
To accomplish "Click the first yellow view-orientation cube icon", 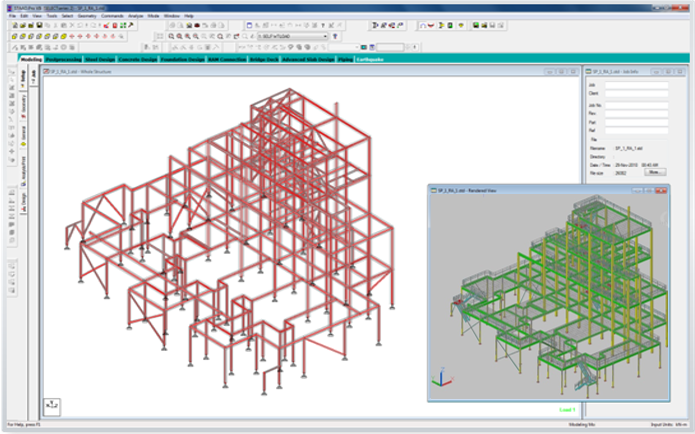I will pyautogui.click(x=12, y=36).
